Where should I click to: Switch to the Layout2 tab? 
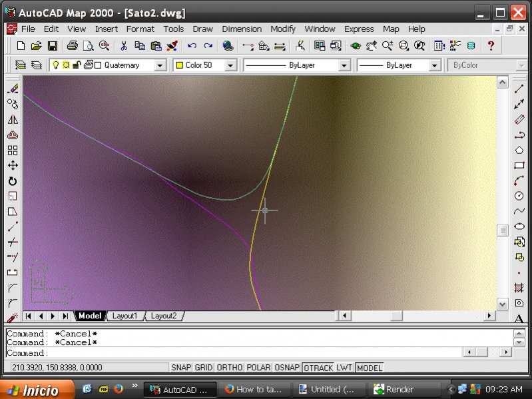[164, 316]
